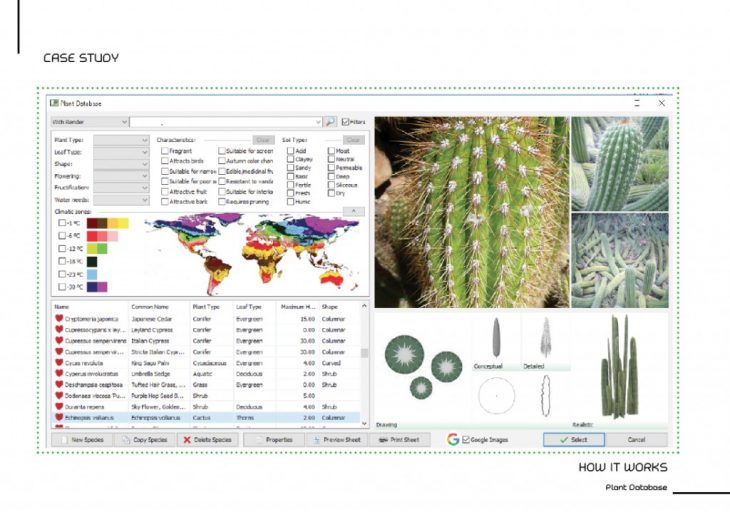The image size is (730, 512).
Task: Click the magnifier search icon
Action: pyautogui.click(x=330, y=122)
